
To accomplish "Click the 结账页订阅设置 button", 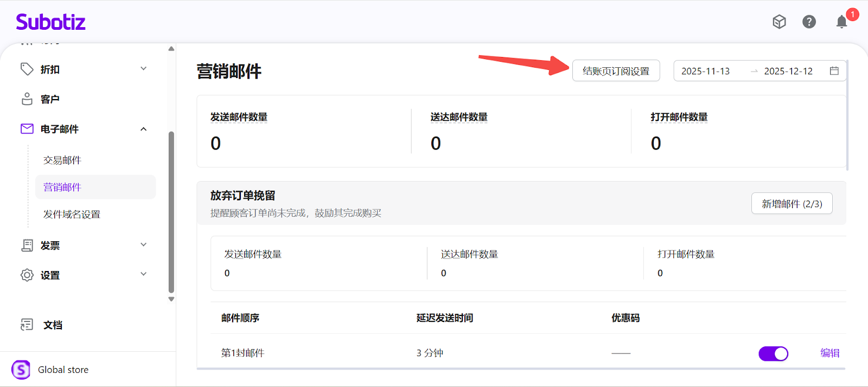I will pos(616,71).
